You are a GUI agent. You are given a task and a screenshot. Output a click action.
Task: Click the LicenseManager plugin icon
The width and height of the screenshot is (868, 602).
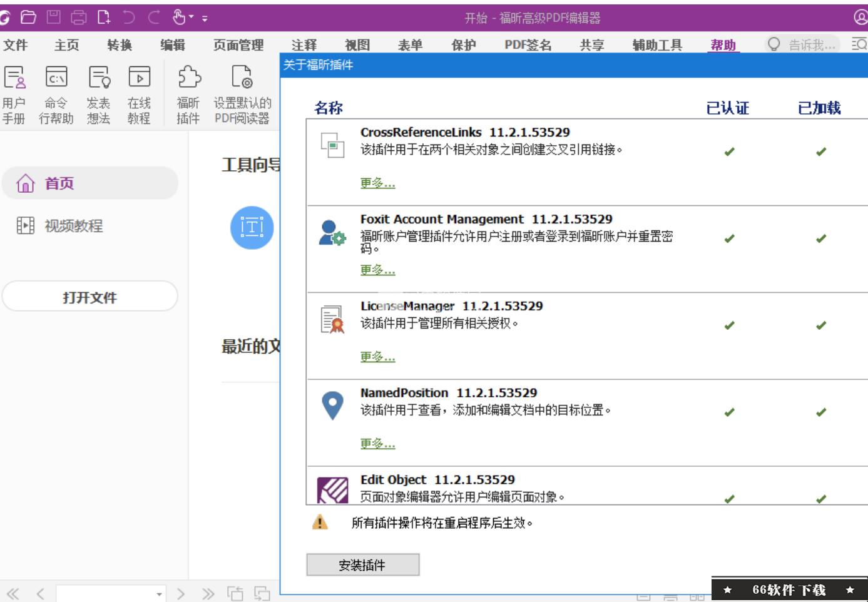point(332,319)
